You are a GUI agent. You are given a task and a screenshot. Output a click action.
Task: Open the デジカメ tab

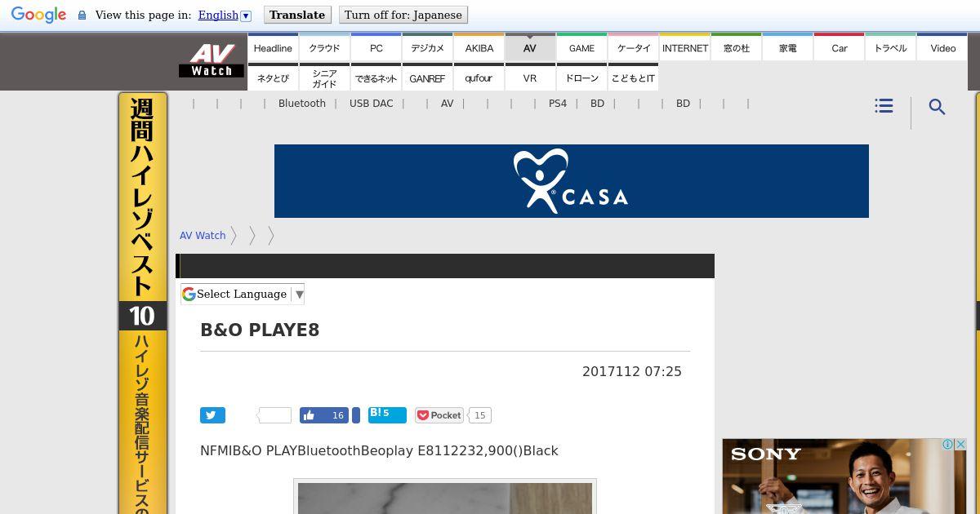[427, 47]
